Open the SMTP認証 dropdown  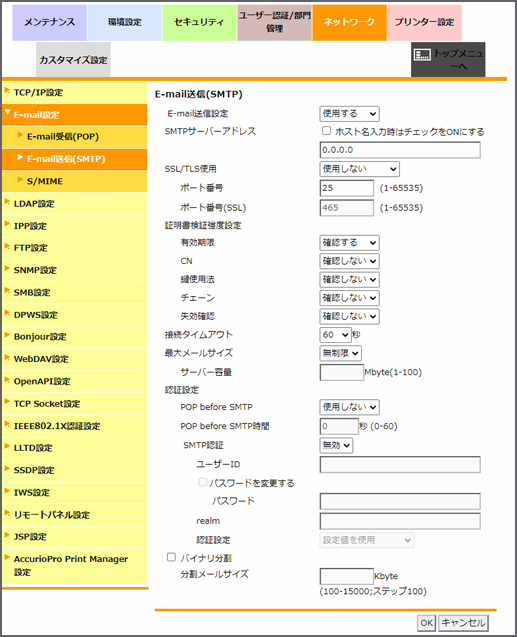coord(336,446)
